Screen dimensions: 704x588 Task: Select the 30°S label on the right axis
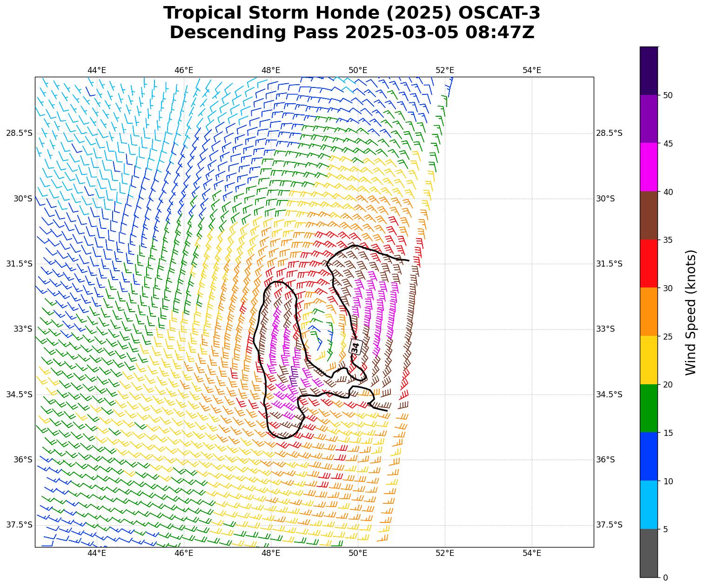tap(605, 199)
